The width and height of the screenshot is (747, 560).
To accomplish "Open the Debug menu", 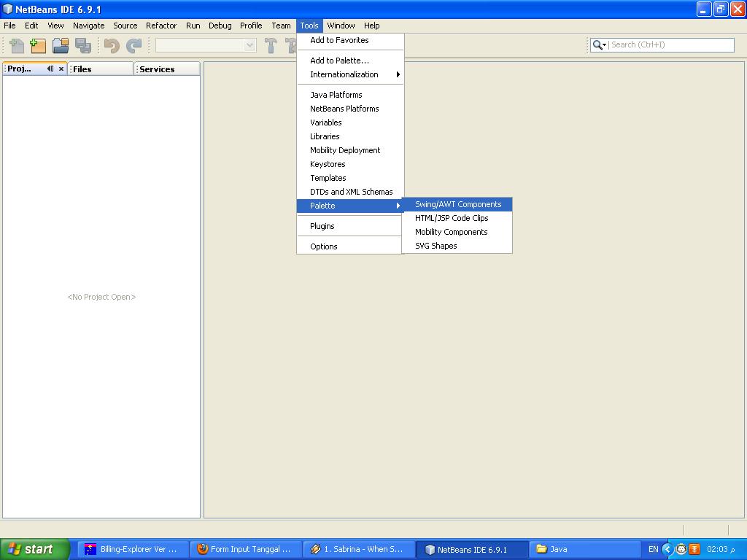I will (220, 26).
